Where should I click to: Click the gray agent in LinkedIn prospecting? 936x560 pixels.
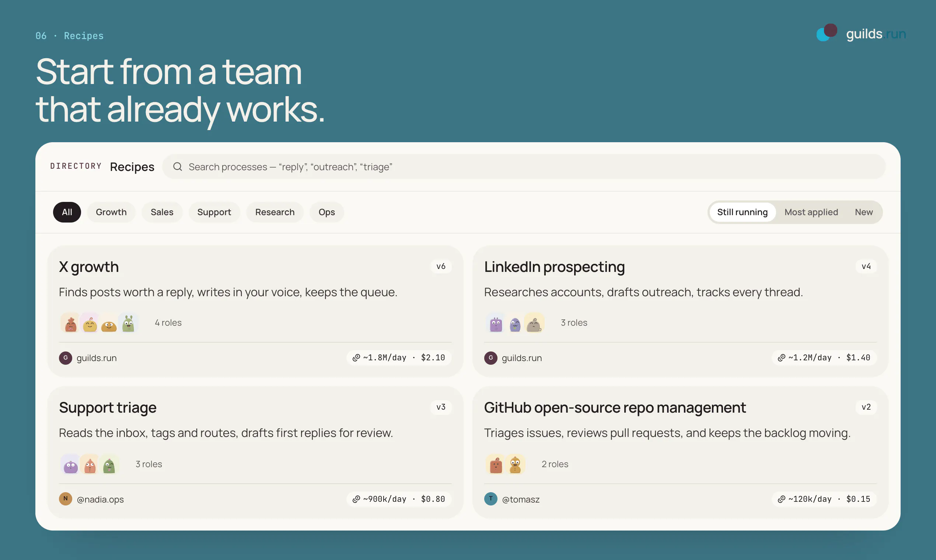click(534, 323)
